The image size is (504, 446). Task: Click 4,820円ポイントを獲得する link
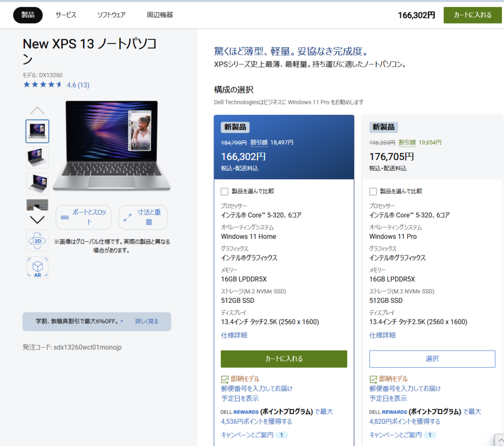tap(405, 421)
